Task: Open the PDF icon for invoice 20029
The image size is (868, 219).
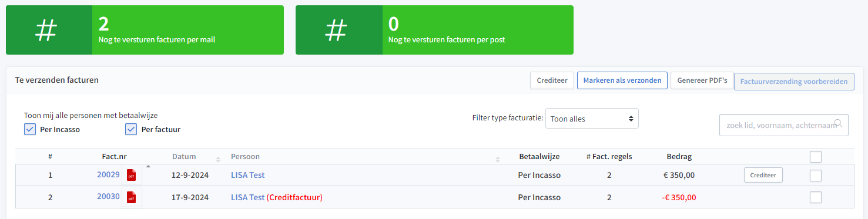Action: pyautogui.click(x=132, y=175)
